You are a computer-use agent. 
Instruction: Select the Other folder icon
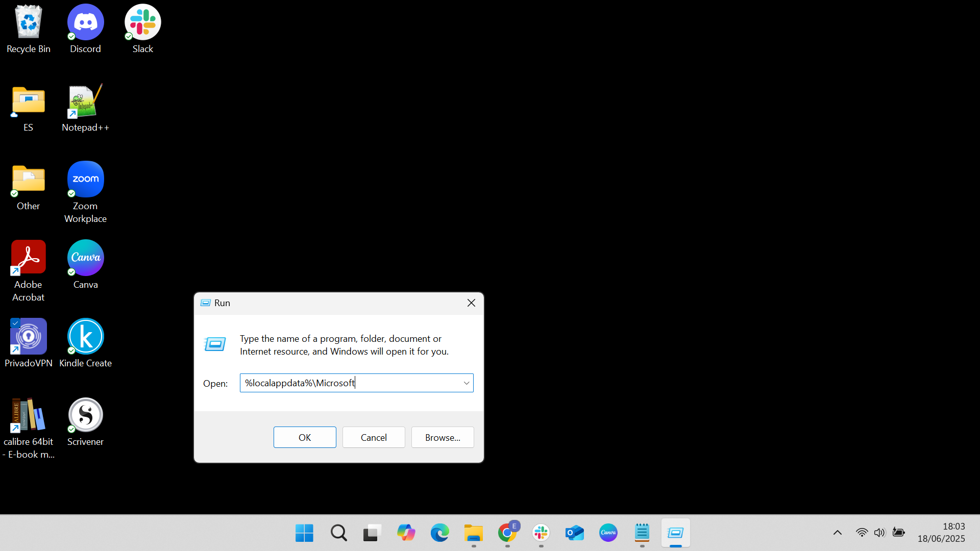click(29, 187)
